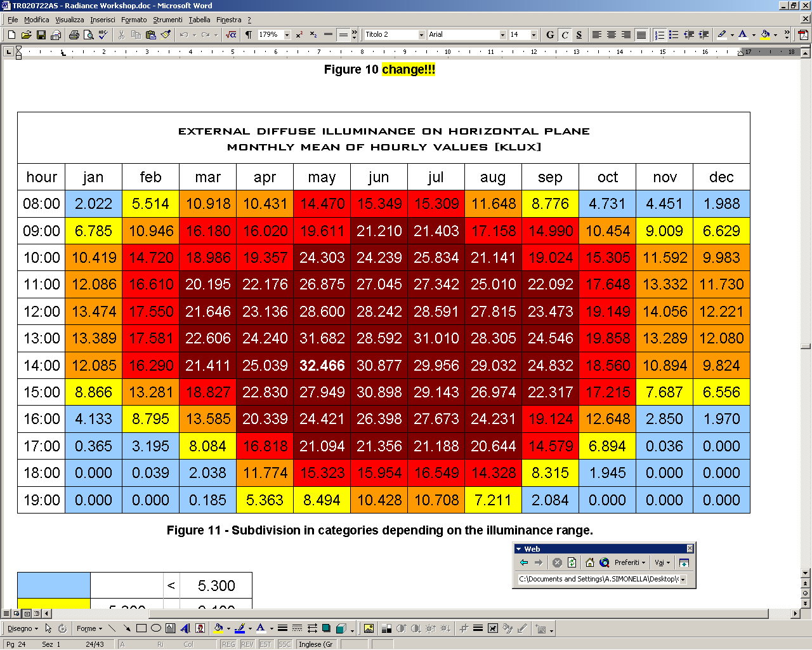Open the font size dropdown showing 14
Image resolution: width=812 pixels, height=650 pixels.
534,35
